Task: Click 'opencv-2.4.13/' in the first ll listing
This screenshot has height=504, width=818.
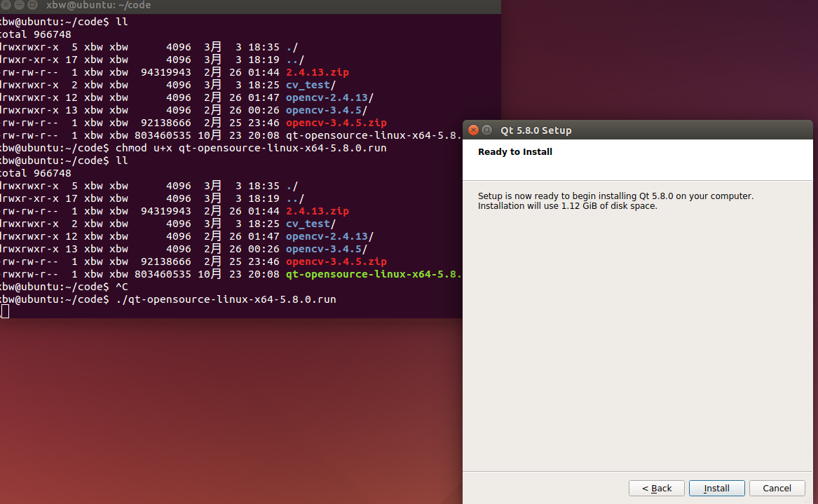Action: point(329,97)
